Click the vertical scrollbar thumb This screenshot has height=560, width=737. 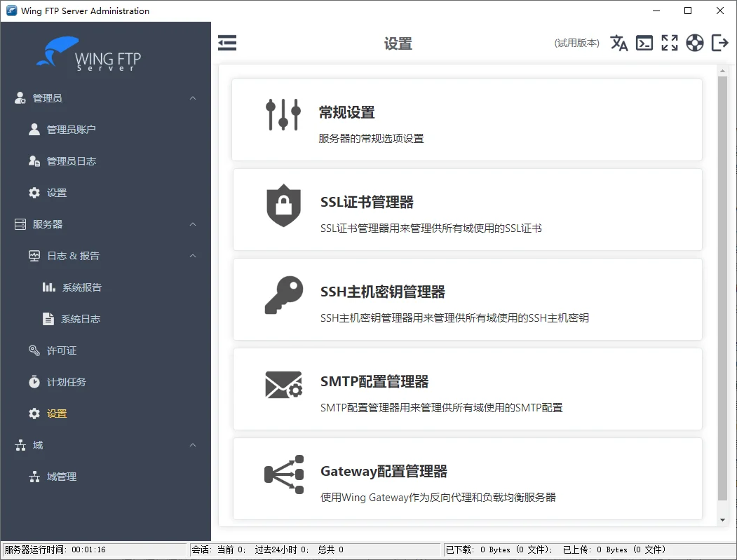pos(722,289)
